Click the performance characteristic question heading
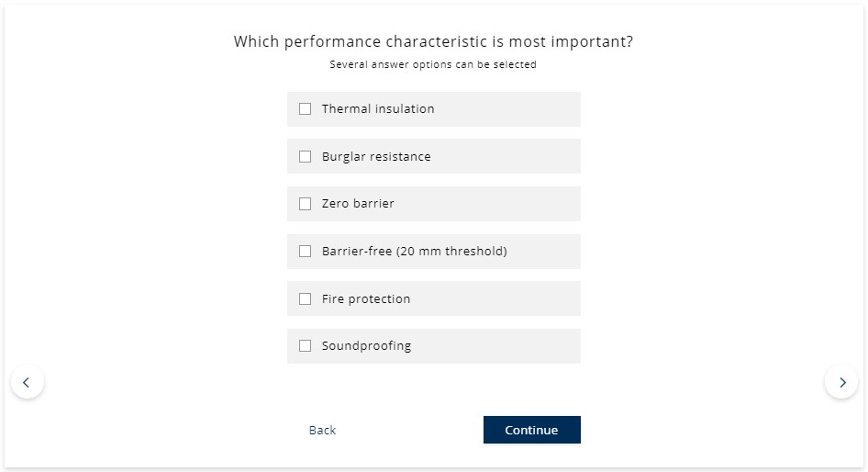Viewport: 868px width, 472px height. pos(433,41)
